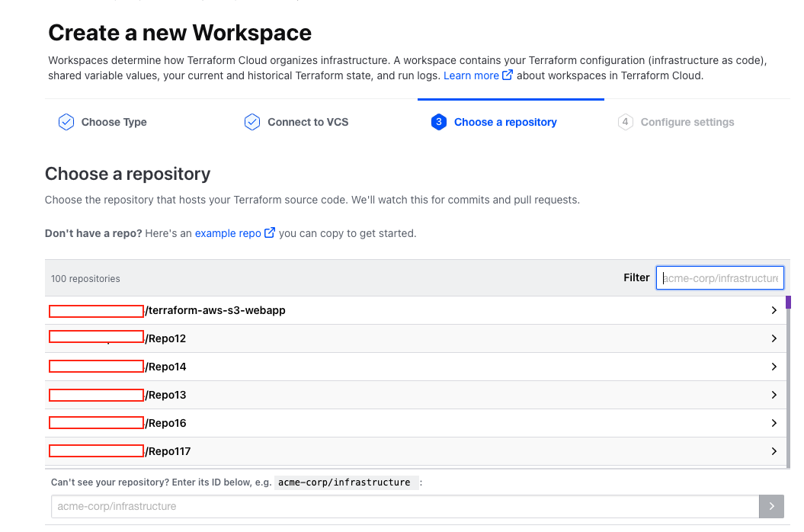Viewport: 804px width, 532px height.
Task: Open the Learn more link
Action: tap(471, 75)
